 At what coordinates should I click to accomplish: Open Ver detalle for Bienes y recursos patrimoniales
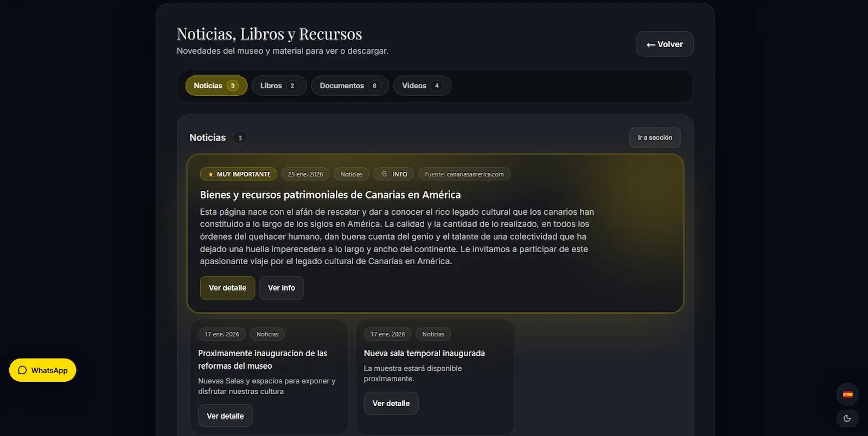(x=227, y=288)
